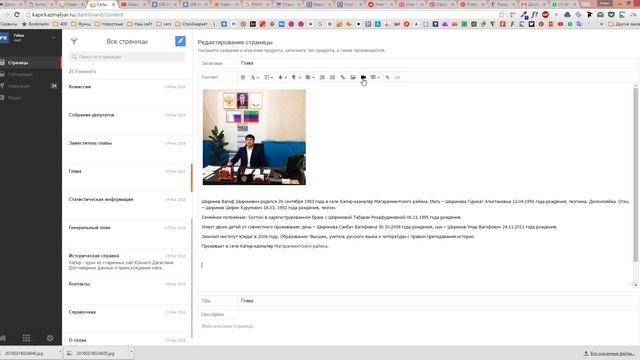The width and height of the screenshot is (640, 360).
Task: Insert a video using the camera icon
Action: [x=363, y=77]
